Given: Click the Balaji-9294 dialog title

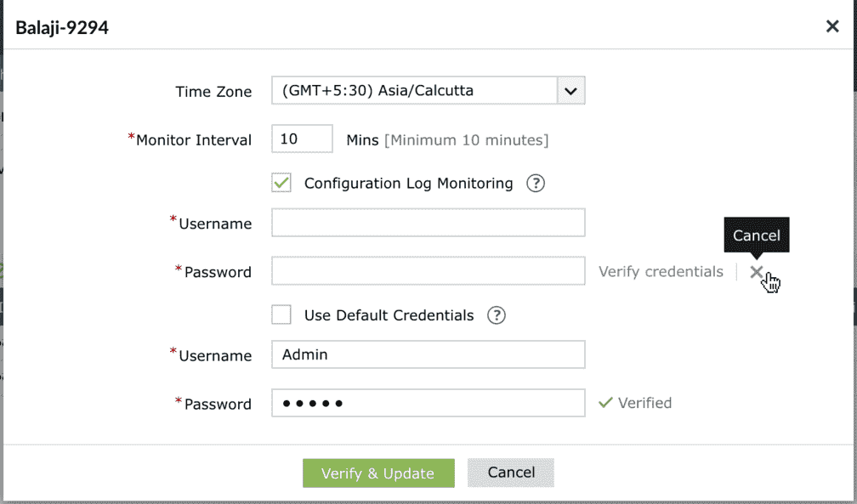Looking at the screenshot, I should [x=62, y=28].
